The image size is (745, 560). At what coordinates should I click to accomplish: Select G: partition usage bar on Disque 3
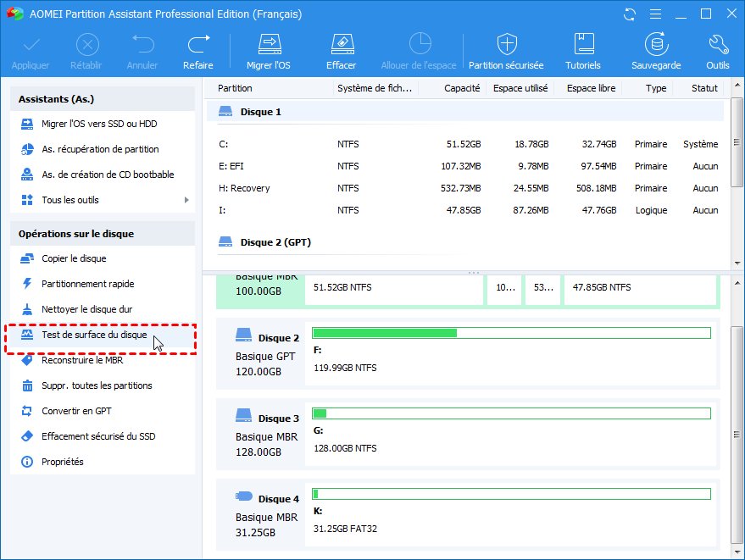(511, 413)
